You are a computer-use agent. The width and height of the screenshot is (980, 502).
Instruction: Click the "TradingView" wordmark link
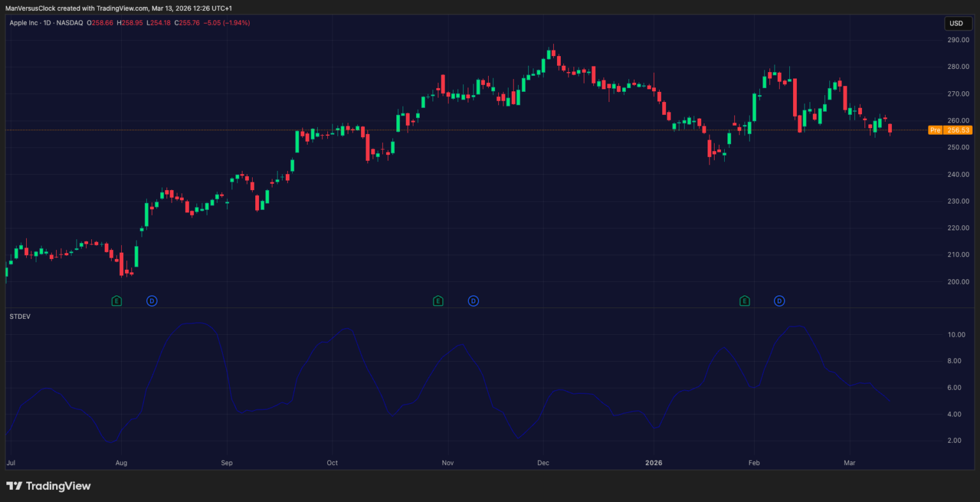click(x=57, y=485)
